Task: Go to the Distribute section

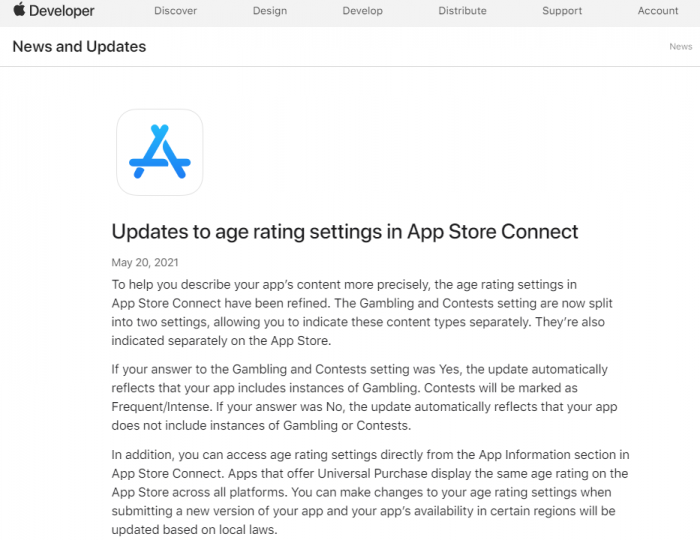Action: coord(462,11)
